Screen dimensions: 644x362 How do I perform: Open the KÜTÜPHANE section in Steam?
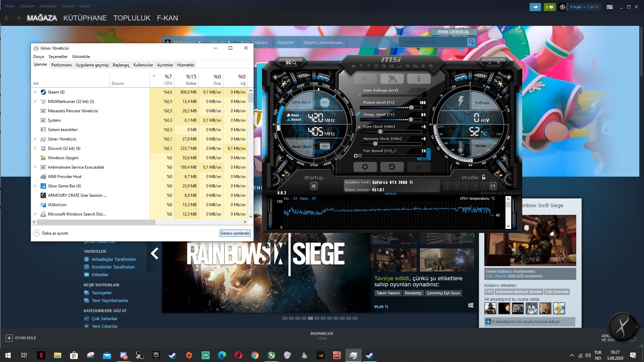point(85,18)
